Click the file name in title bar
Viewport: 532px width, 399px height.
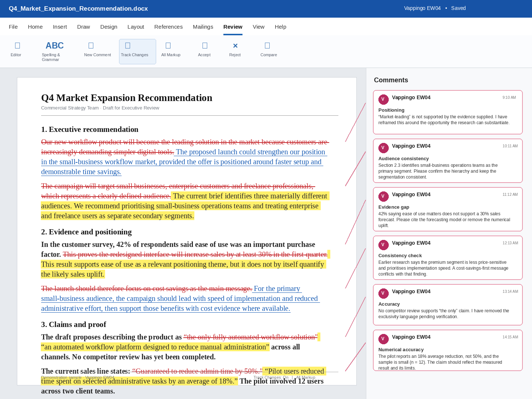(78, 8)
